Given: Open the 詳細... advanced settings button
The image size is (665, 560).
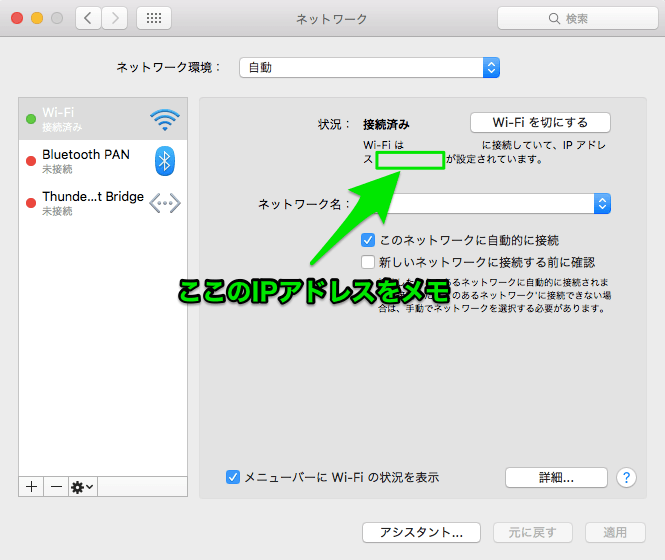Looking at the screenshot, I should pos(556,478).
